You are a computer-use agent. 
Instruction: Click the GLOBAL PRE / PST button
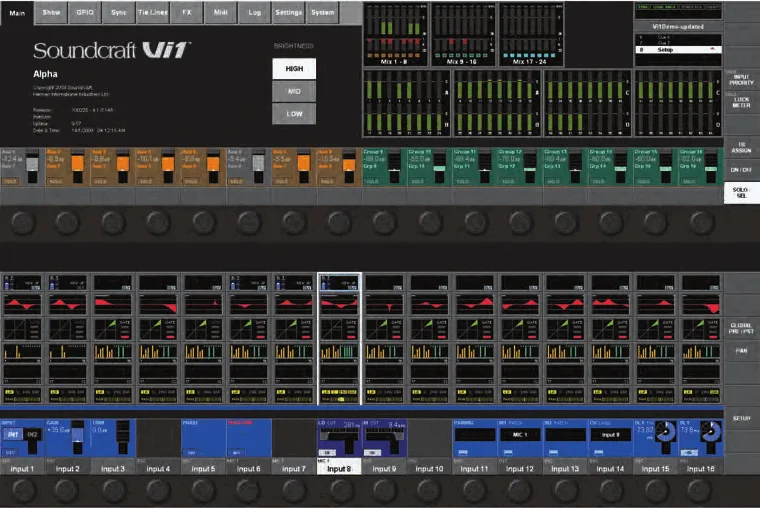pos(742,328)
